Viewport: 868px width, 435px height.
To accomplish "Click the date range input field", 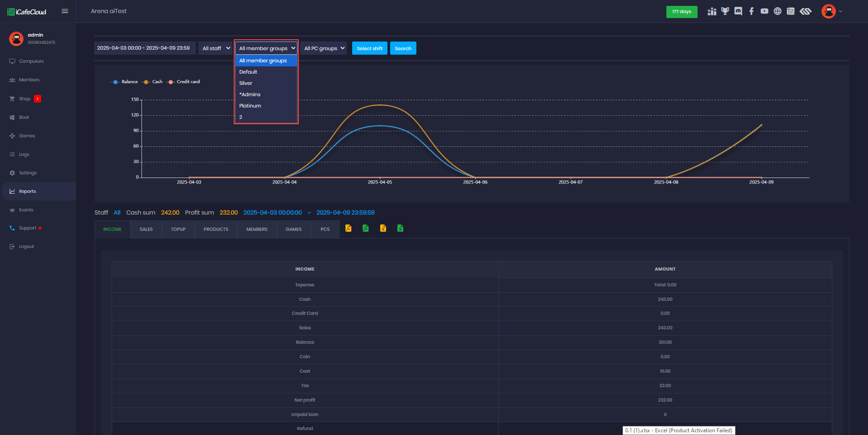I will tap(145, 48).
